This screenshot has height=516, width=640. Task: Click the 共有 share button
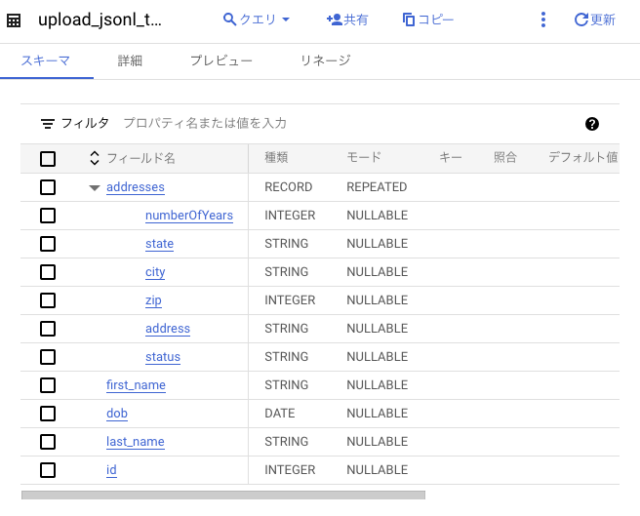pyautogui.click(x=347, y=20)
